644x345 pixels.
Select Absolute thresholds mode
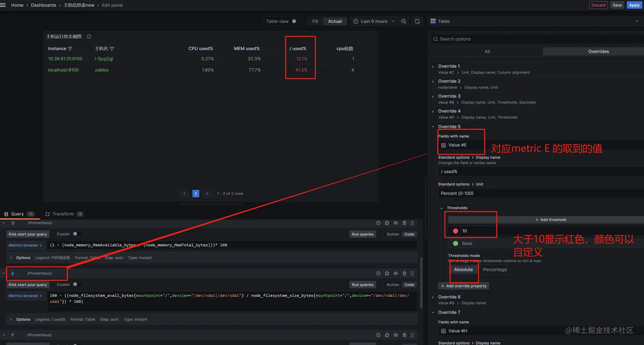(463, 270)
